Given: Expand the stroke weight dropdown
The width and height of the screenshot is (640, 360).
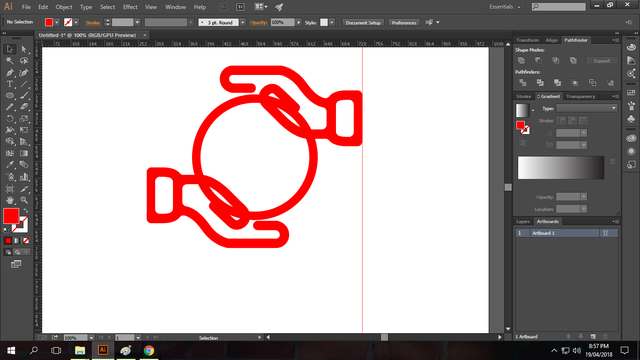Looking at the screenshot, I should pos(137,22).
